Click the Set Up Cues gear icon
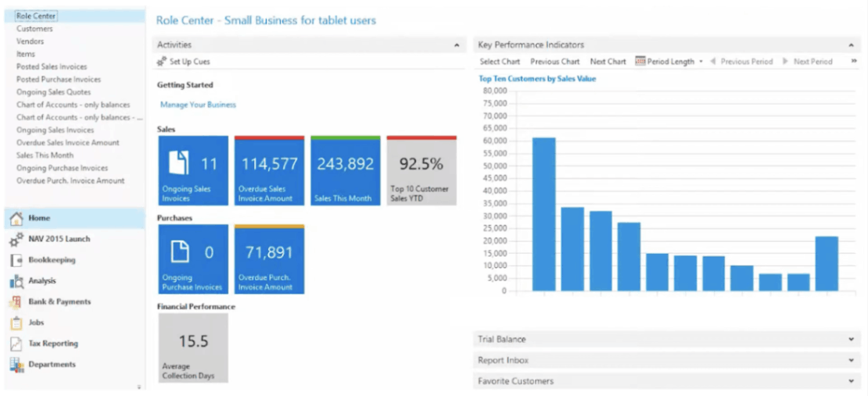Image resolution: width=868 pixels, height=396 pixels. (162, 62)
